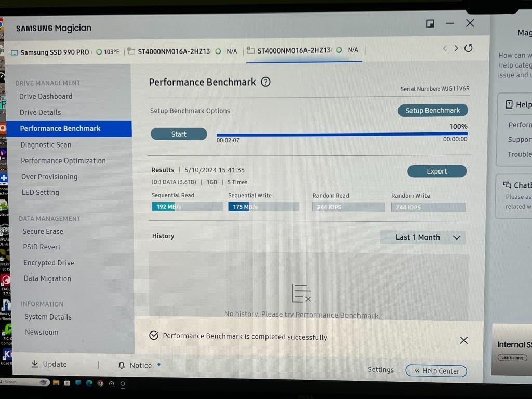This screenshot has width=532, height=399.
Task: Open Encrypted Drive
Action: (x=49, y=263)
